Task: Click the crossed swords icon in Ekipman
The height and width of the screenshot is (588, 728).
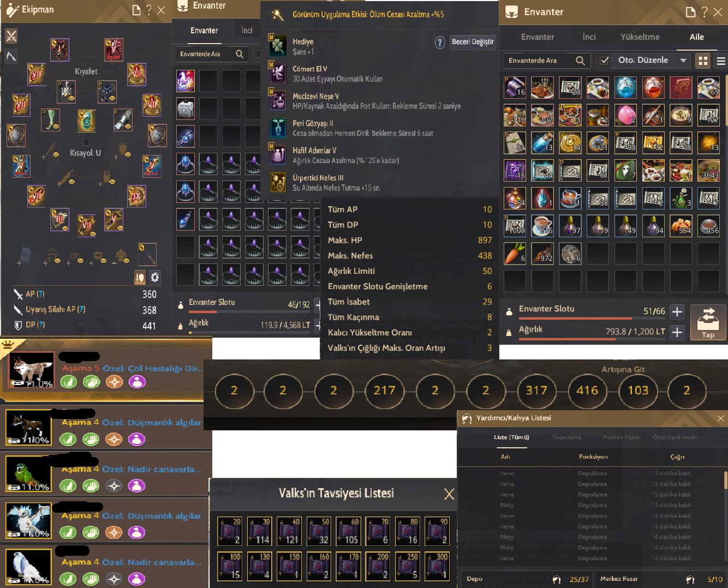Action: point(11,37)
